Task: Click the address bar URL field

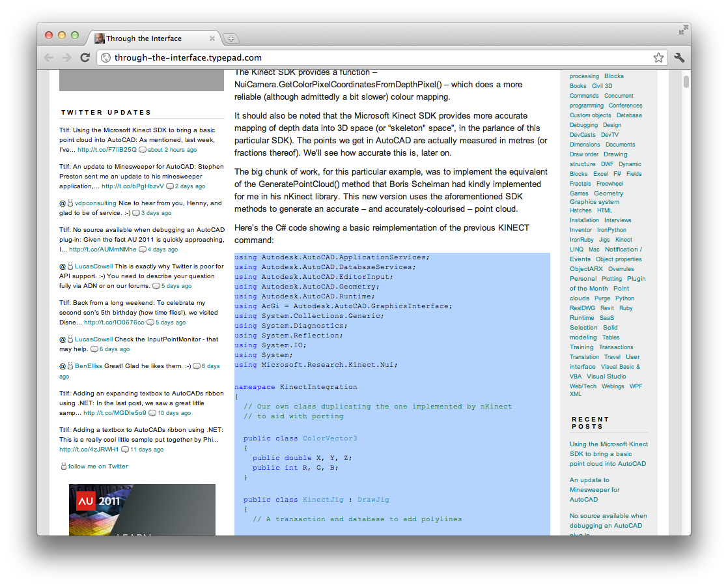Action: pyautogui.click(x=378, y=58)
